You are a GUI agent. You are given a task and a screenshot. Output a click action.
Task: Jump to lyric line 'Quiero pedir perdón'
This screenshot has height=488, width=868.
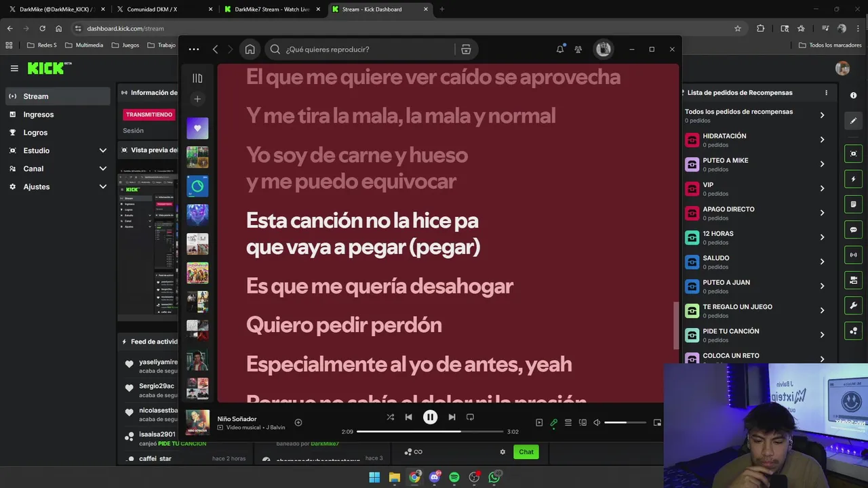[x=344, y=325]
